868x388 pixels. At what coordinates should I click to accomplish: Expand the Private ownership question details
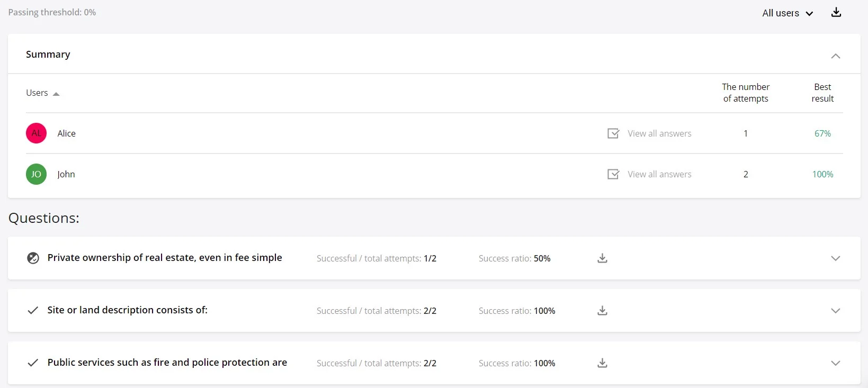pos(836,258)
